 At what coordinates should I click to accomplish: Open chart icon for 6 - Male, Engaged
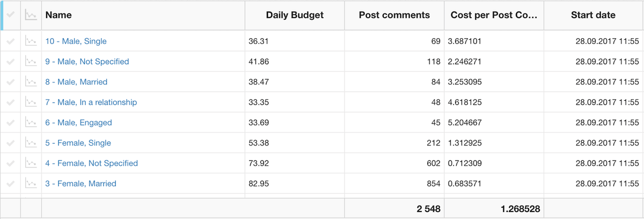(31, 122)
